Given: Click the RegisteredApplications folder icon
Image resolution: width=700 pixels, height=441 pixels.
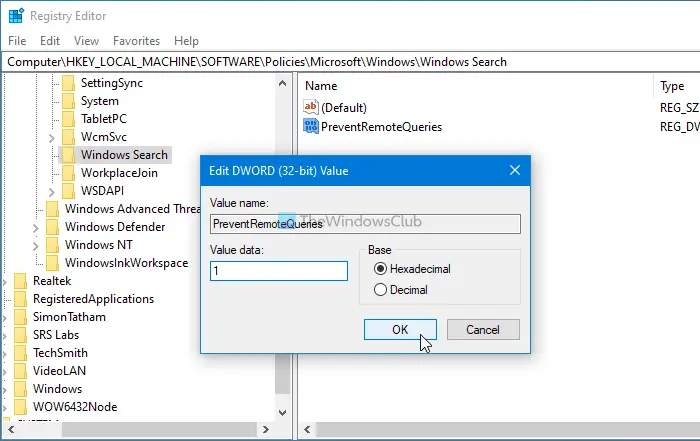Looking at the screenshot, I should 21,299.
